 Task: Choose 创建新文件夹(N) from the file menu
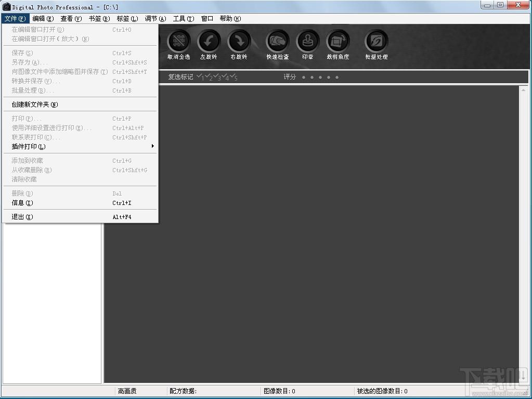[80, 105]
